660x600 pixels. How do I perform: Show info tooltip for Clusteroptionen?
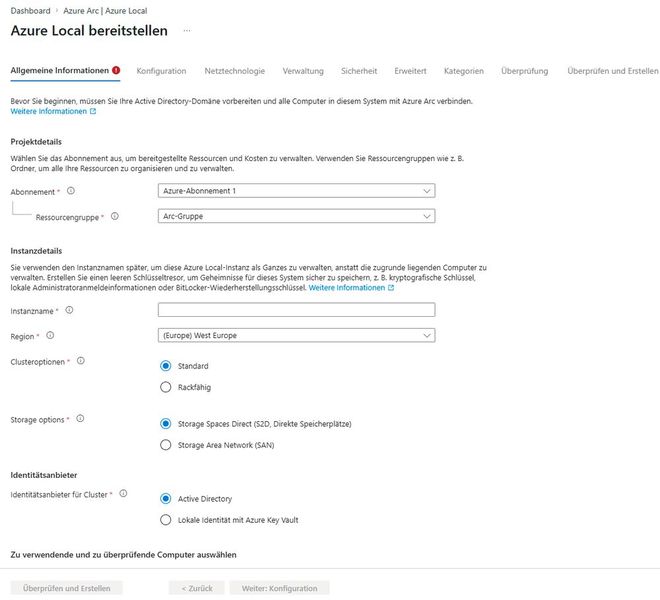[80, 361]
